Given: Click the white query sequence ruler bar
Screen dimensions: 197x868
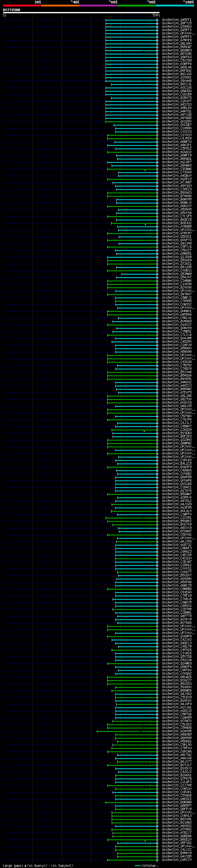Looking at the screenshot, I should (81, 12).
